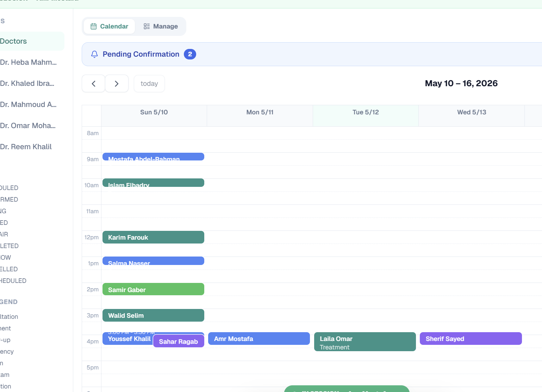Open Sahar Ragab appointment
Viewport: 542px width, 392px height.
(x=179, y=341)
